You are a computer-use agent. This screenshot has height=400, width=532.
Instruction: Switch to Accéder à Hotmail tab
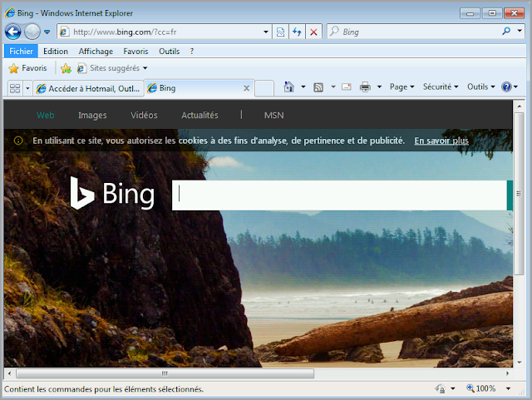click(89, 89)
